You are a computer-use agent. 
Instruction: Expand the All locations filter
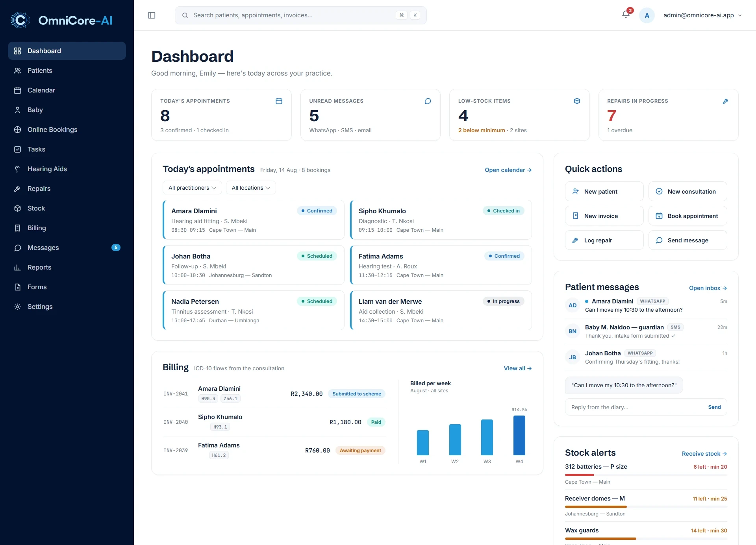pyautogui.click(x=251, y=188)
